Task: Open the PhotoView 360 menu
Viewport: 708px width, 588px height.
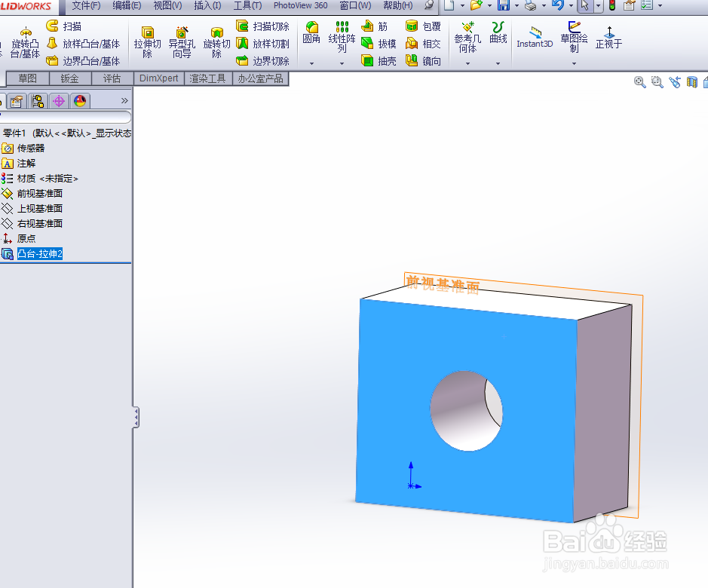Action: point(300,5)
